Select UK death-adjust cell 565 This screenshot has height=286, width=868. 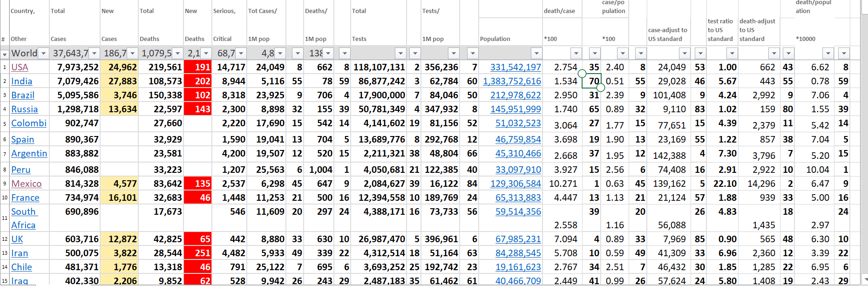tap(759, 239)
